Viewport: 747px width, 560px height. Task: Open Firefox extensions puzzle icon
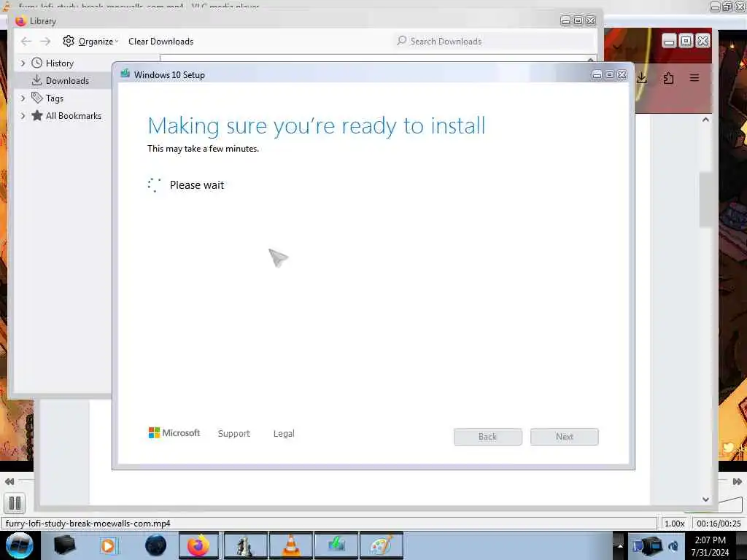(668, 77)
